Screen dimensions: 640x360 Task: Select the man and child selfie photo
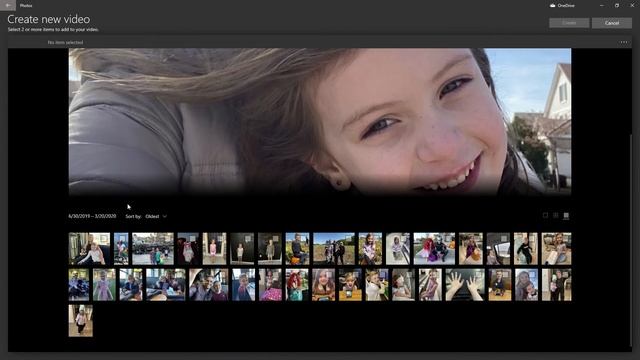(x=208, y=284)
